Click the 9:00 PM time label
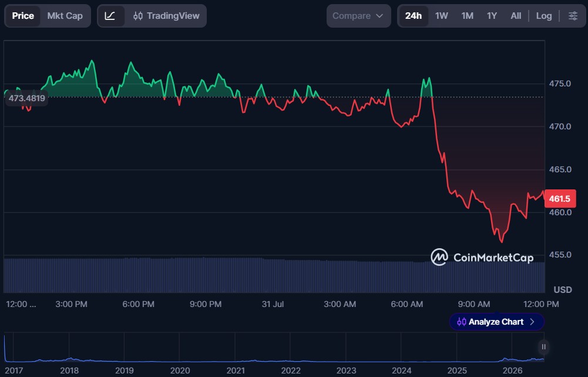 pos(206,304)
